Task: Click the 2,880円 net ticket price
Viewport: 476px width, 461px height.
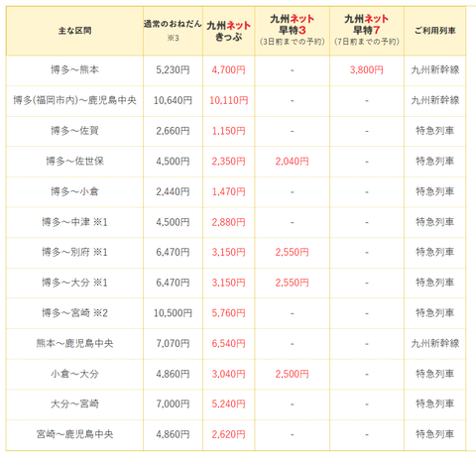Action: tap(228, 222)
